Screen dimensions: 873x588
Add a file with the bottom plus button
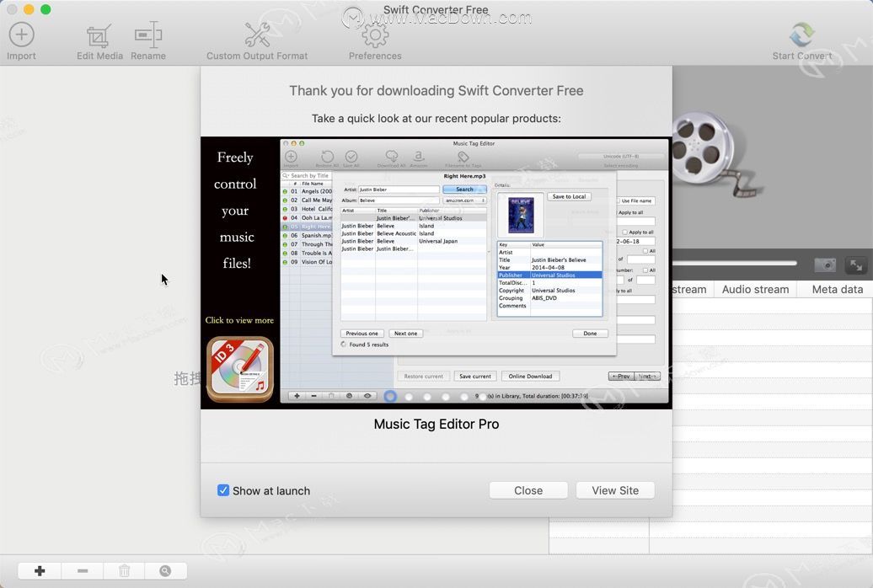pos(40,571)
